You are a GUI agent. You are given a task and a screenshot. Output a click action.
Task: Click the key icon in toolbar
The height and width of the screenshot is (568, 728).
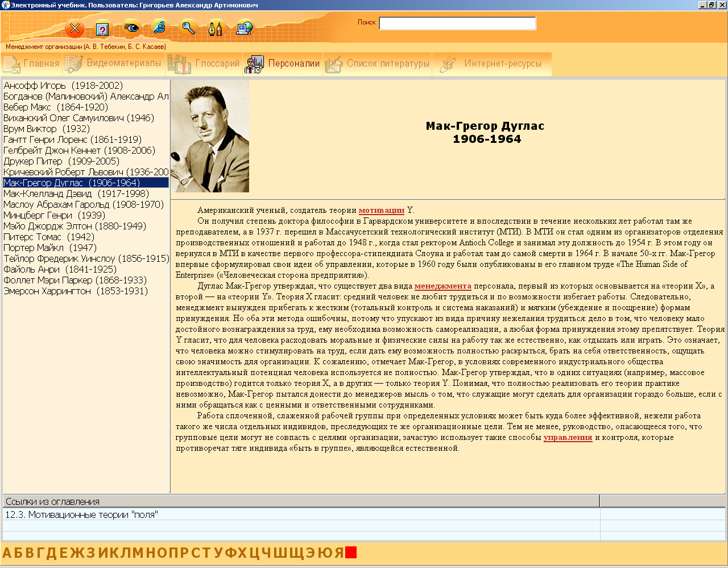coord(188,27)
